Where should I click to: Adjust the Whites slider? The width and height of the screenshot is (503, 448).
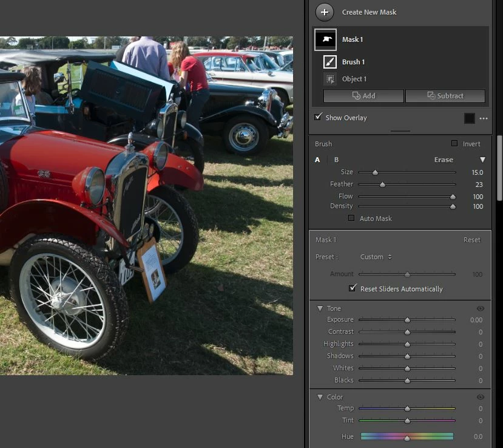point(407,368)
